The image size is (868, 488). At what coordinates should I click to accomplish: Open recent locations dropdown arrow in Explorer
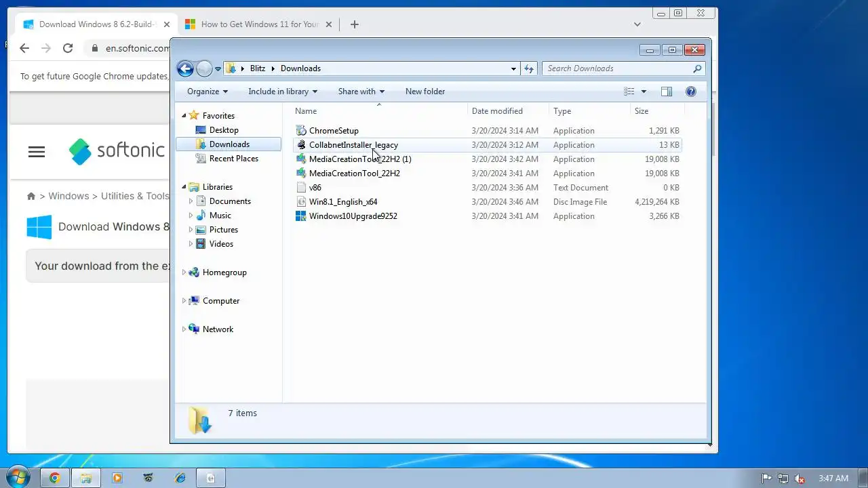(218, 69)
